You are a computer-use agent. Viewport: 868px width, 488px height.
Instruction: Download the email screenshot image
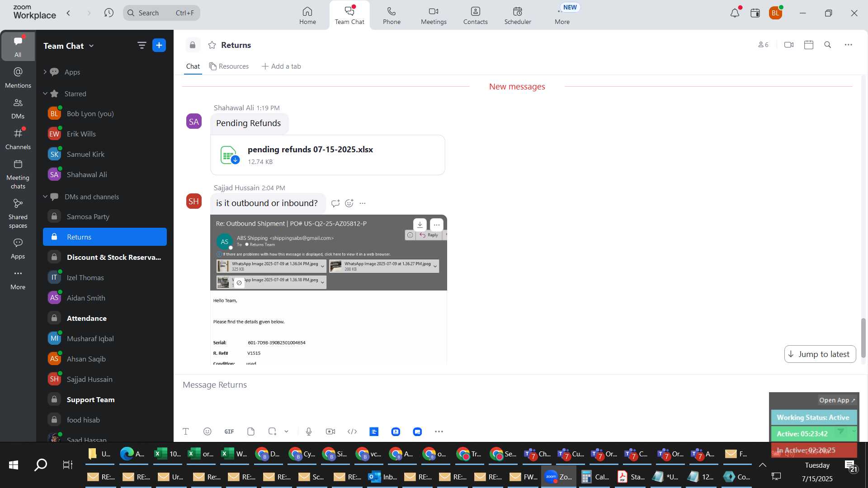pos(420,225)
